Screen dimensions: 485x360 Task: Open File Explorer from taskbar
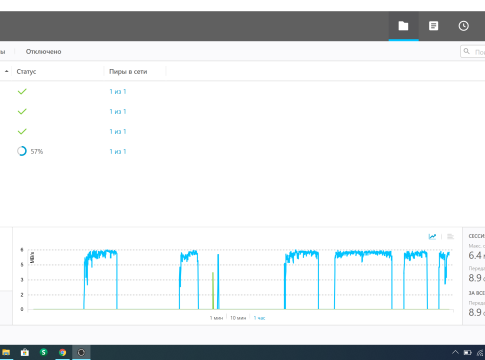point(6,352)
